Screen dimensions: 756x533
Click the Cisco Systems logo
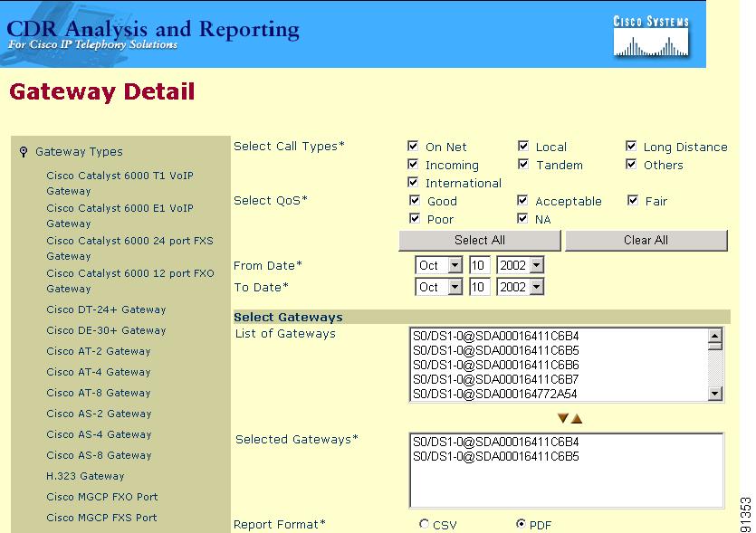point(651,37)
